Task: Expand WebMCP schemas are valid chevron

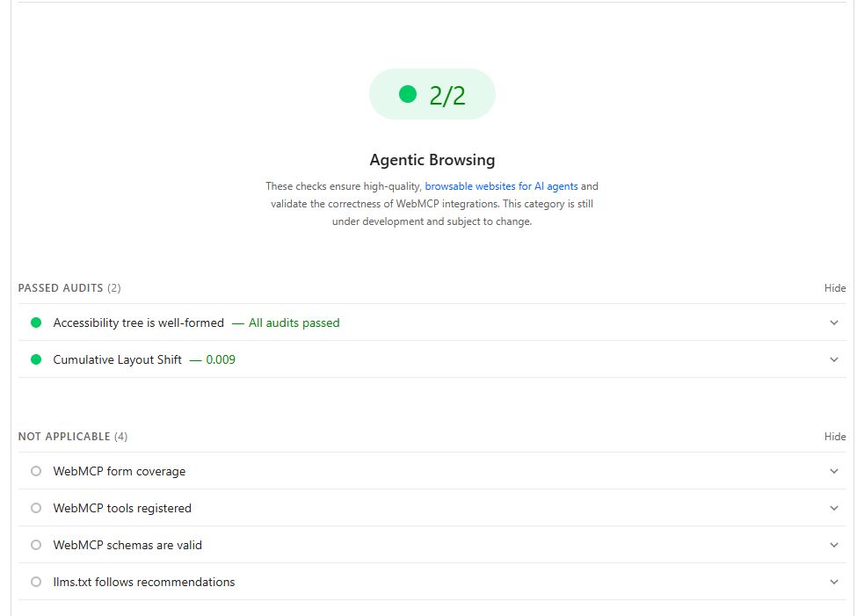Action: 834,545
